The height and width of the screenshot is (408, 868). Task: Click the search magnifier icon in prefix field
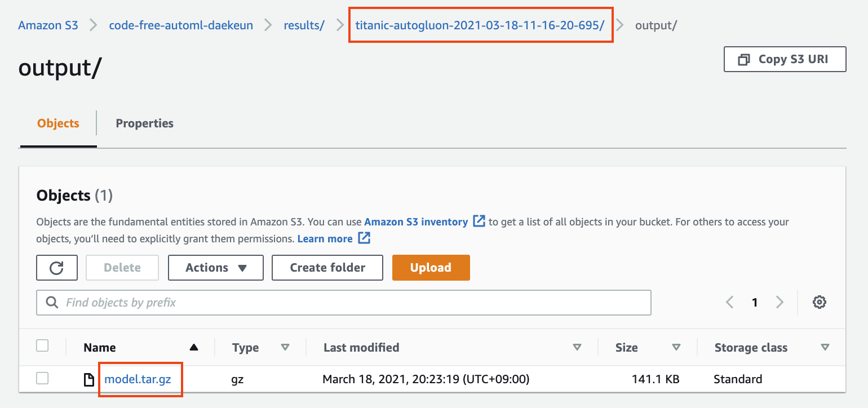pos(52,303)
